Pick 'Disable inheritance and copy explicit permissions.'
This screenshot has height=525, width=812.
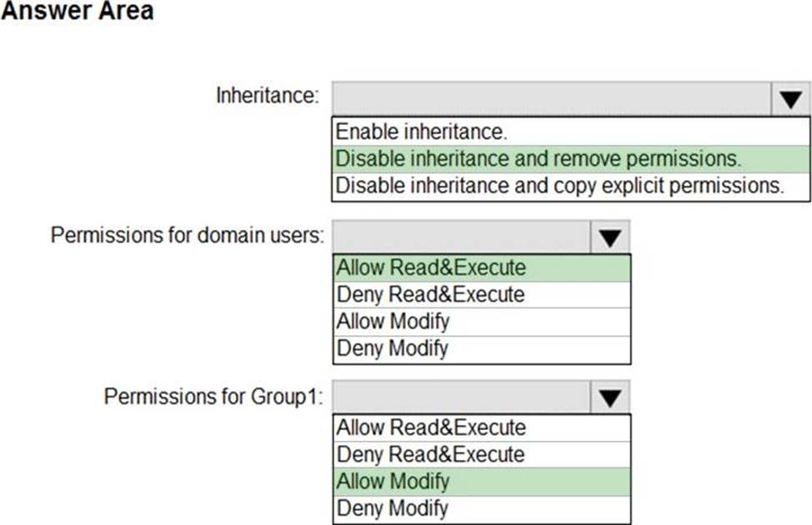click(x=559, y=185)
